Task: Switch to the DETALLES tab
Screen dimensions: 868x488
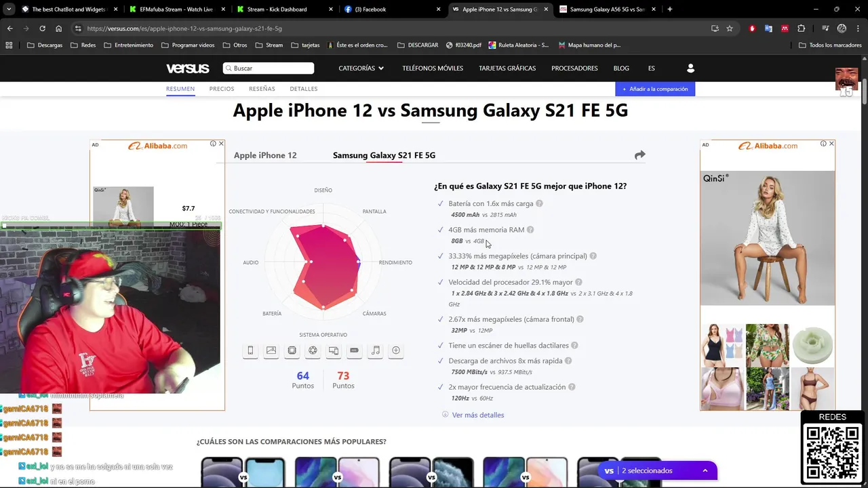Action: point(304,89)
